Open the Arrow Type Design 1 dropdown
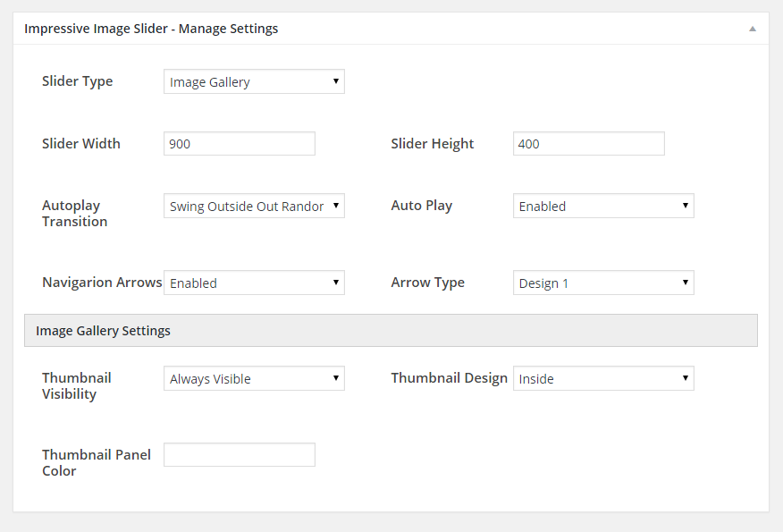783x532 pixels. click(x=603, y=283)
